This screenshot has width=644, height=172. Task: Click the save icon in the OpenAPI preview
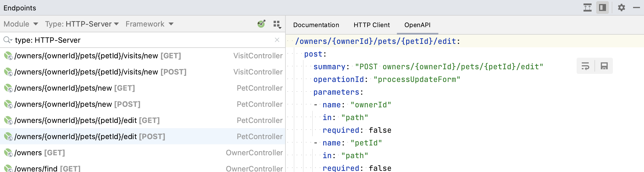pyautogui.click(x=604, y=66)
